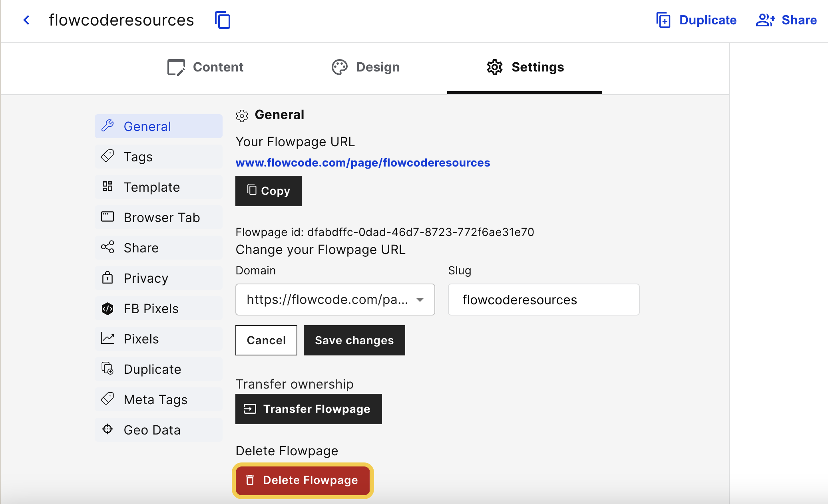
Task: Click the wrench icon beside General
Action: click(x=107, y=126)
